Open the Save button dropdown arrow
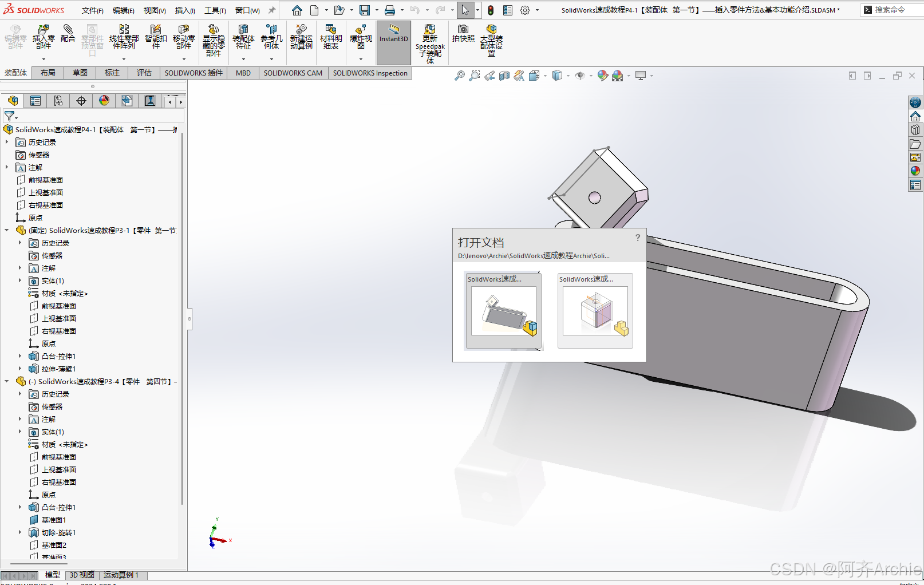 coord(377,10)
